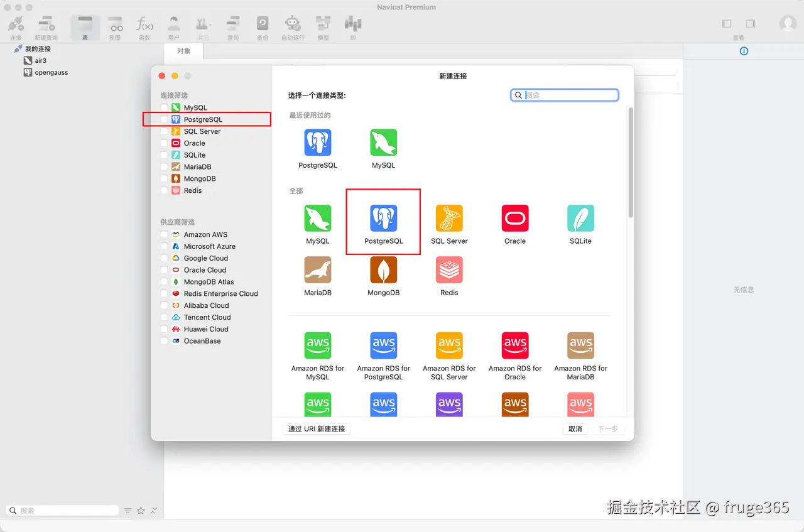Enable the OceanBase vendor filter

point(165,341)
